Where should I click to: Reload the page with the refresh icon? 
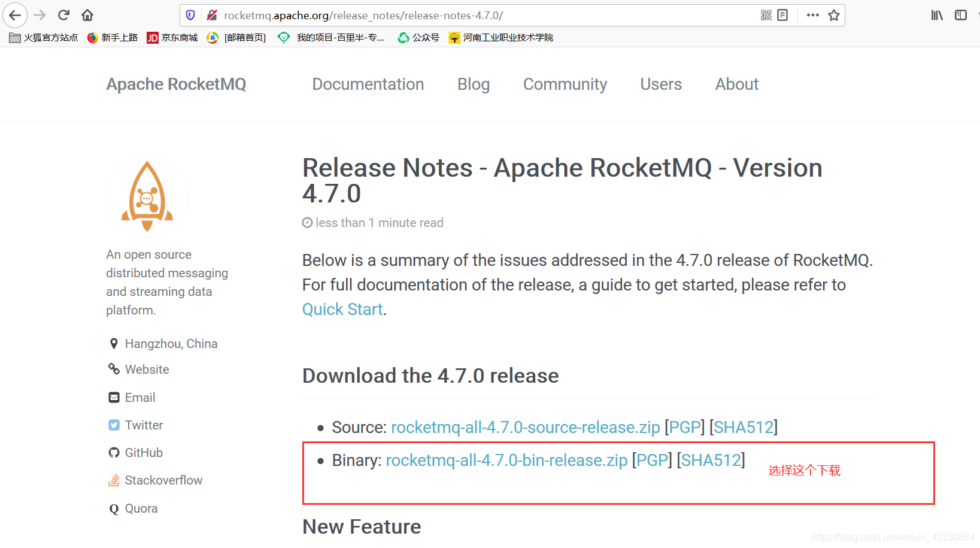63,15
